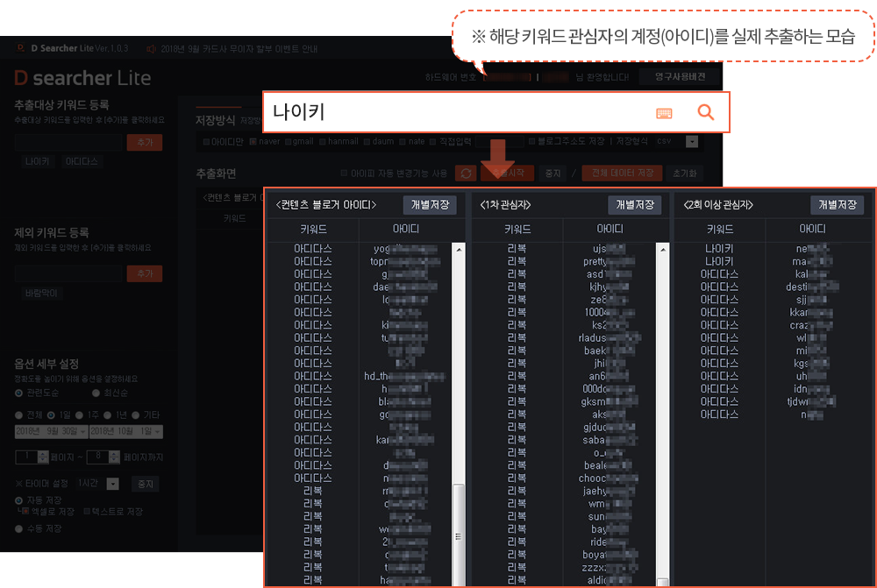Viewport: 877px width, 588px height.
Task: Choose the 전체 period radio button
Action: point(18,415)
